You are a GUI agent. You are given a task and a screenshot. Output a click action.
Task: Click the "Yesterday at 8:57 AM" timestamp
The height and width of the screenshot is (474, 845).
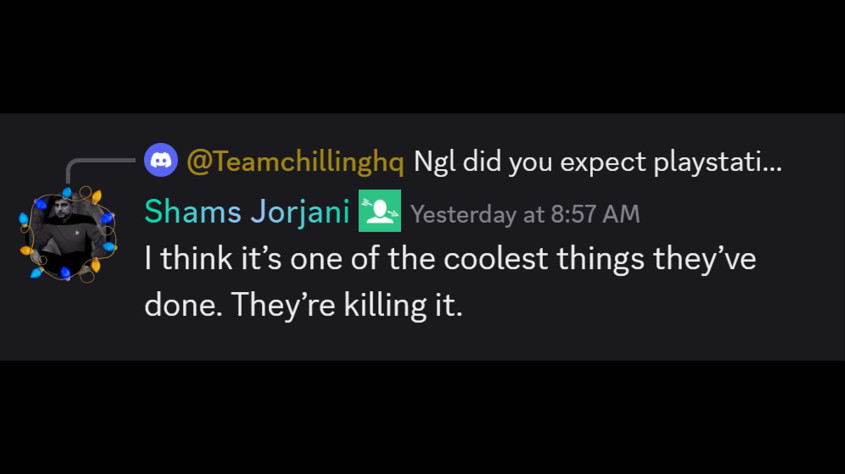[525, 214]
